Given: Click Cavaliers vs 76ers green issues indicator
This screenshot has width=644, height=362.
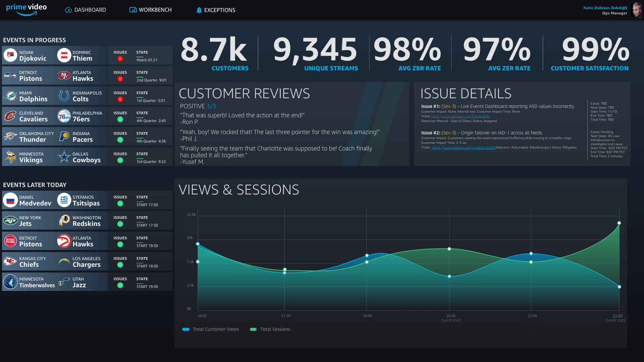Looking at the screenshot, I should pyautogui.click(x=120, y=120).
